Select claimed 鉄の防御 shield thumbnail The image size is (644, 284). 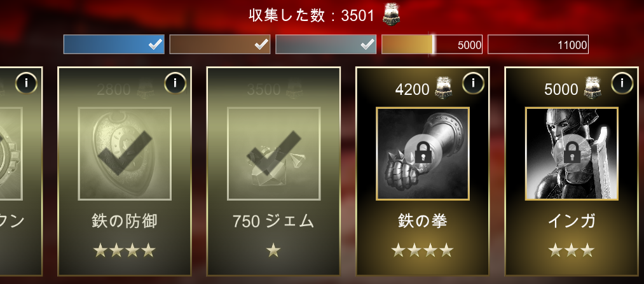coord(125,154)
